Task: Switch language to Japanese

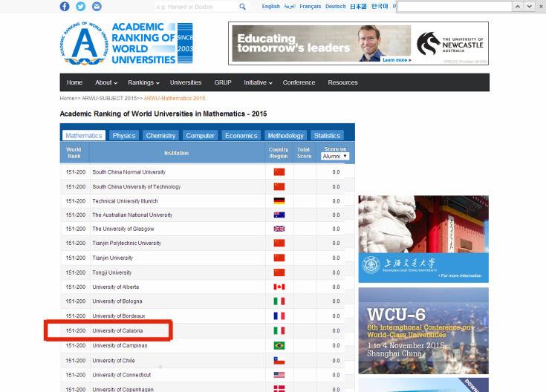Action: [358, 6]
